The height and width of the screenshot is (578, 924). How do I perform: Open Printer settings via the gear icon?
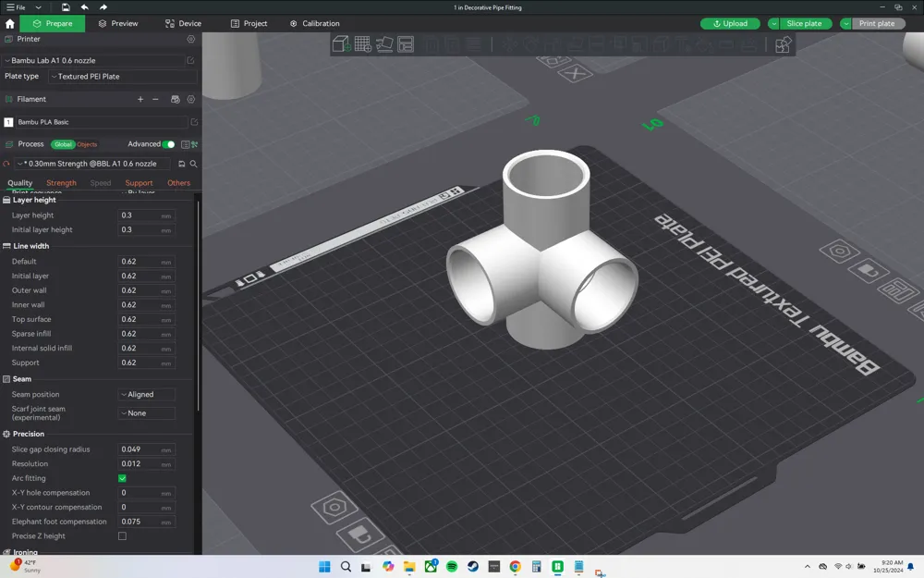point(190,39)
